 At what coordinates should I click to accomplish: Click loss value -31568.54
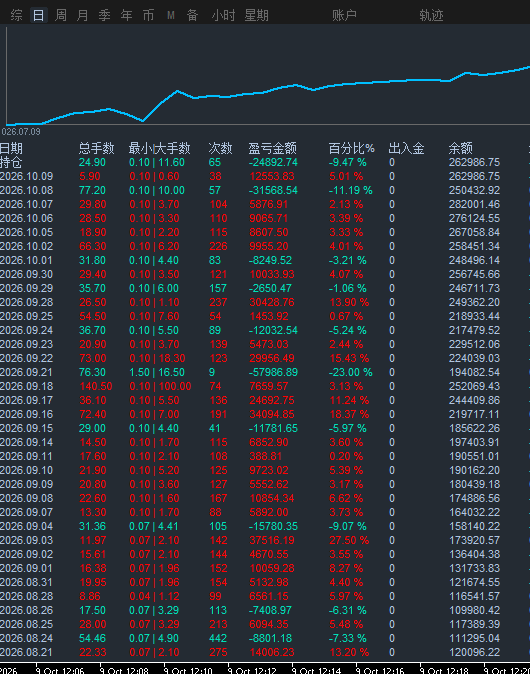pyautogui.click(x=273, y=190)
